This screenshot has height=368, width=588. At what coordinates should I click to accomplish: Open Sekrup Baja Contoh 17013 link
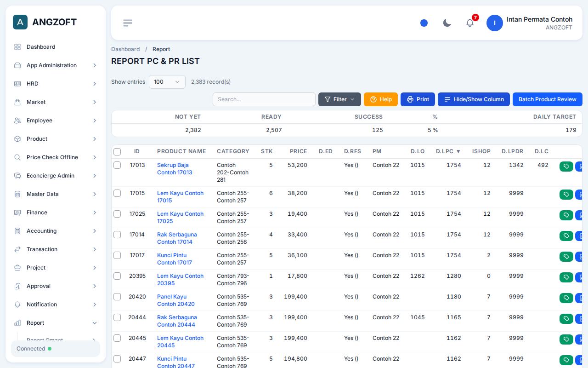(175, 169)
